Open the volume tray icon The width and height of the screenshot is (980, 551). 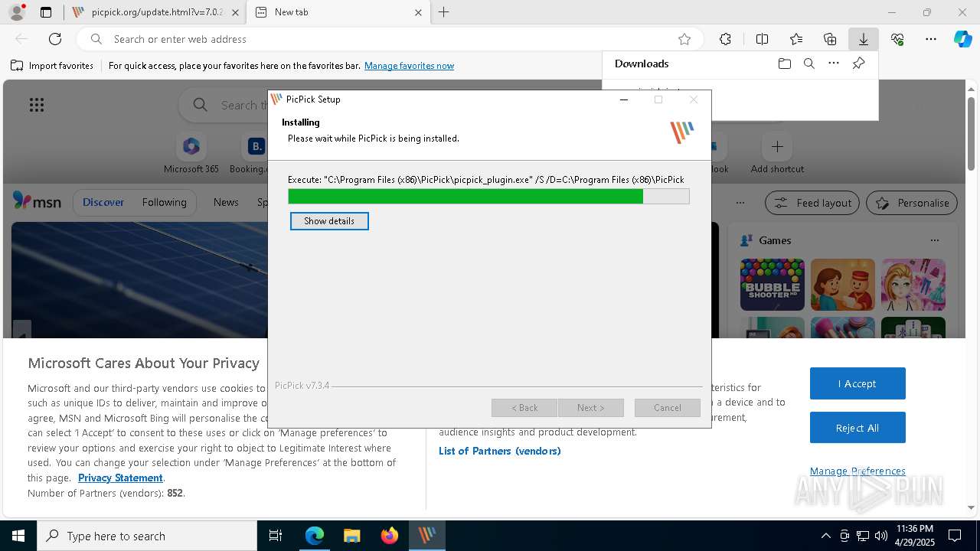tap(880, 536)
